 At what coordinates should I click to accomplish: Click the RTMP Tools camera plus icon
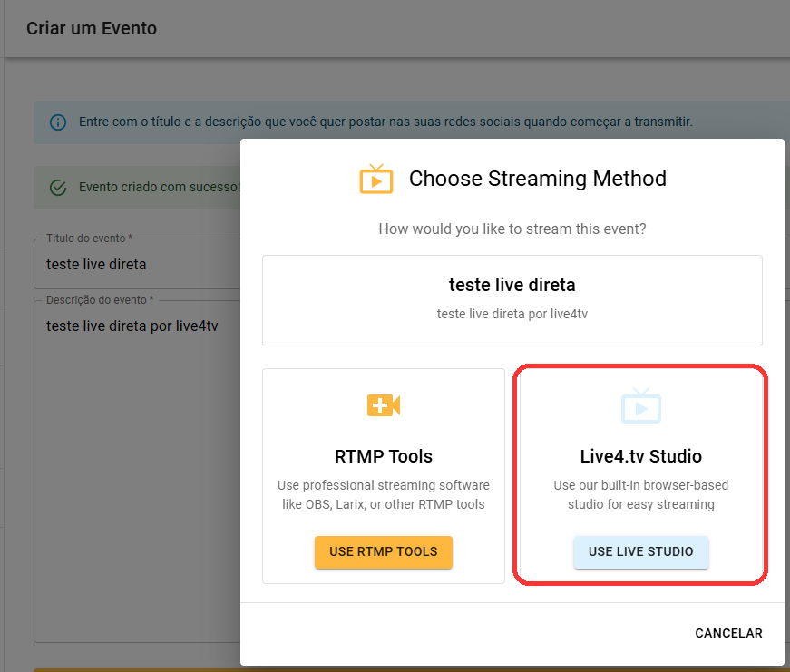pyautogui.click(x=384, y=405)
